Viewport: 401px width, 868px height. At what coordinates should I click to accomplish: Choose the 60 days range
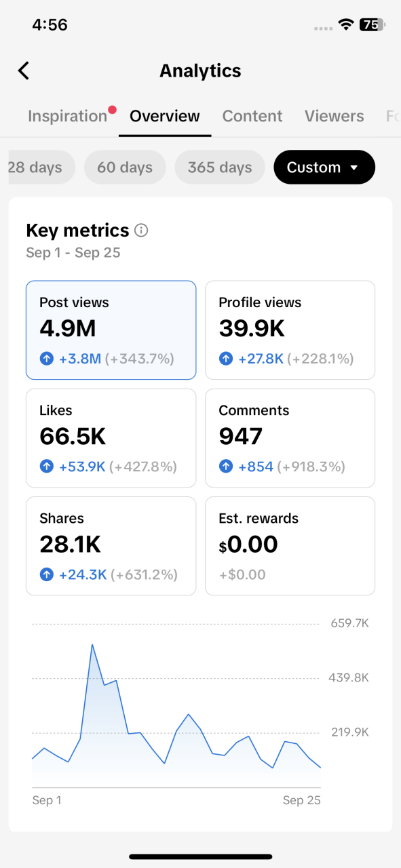coord(125,167)
